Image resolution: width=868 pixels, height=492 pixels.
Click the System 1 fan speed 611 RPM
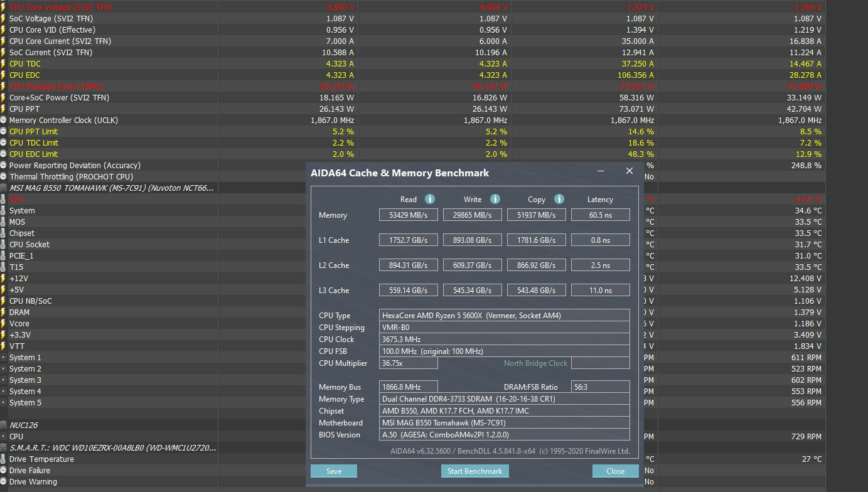pyautogui.click(x=806, y=358)
